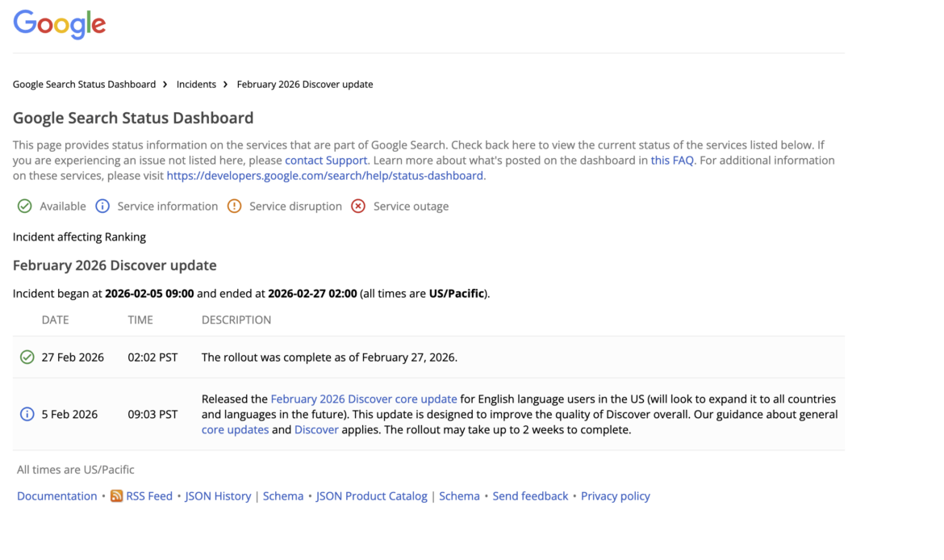Visit the developers.google.com status-dashboard help URL
This screenshot has width=944, height=560.
[x=325, y=176]
